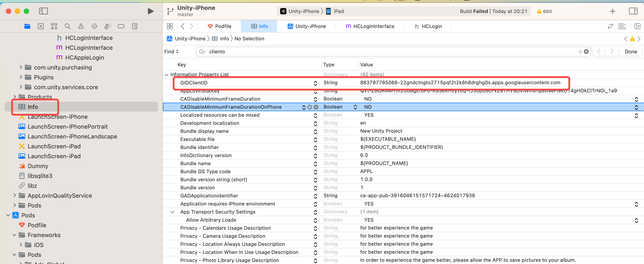The height and width of the screenshot is (264, 644).
Task: Go to previous find result
Action: click(599, 52)
